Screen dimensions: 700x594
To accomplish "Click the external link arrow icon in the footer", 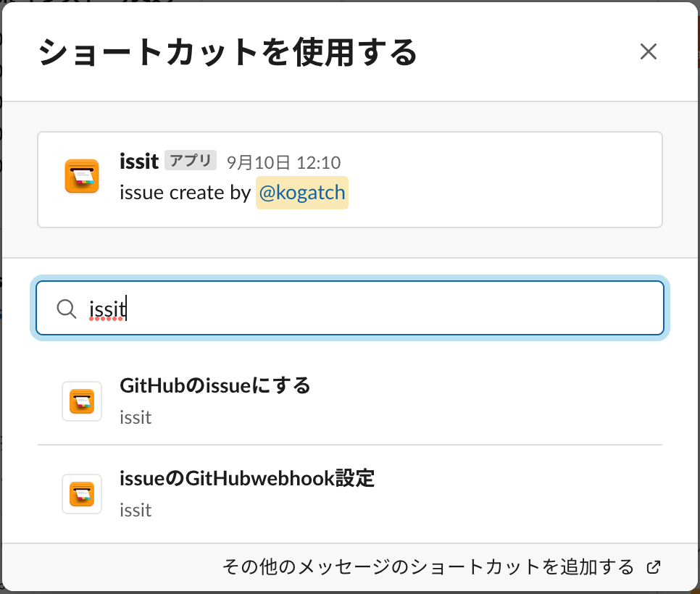I will [x=654, y=567].
